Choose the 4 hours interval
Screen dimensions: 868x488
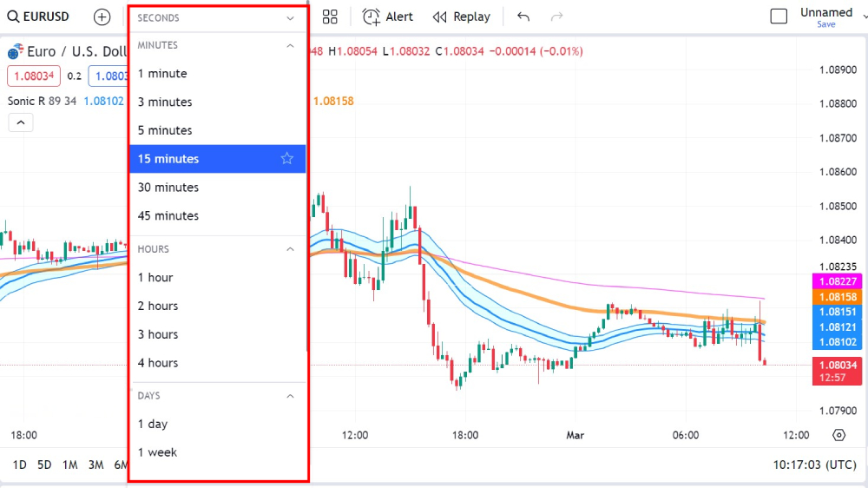[x=158, y=363]
